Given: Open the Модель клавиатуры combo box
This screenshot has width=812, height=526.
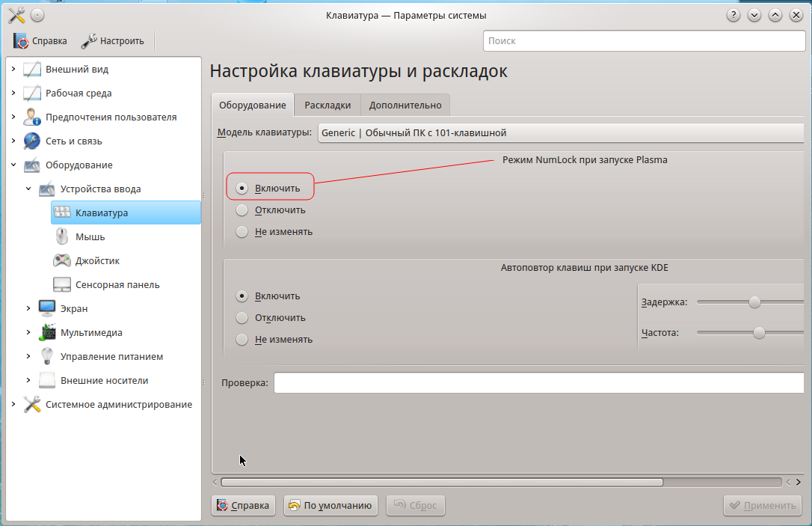Looking at the screenshot, I should 561,132.
